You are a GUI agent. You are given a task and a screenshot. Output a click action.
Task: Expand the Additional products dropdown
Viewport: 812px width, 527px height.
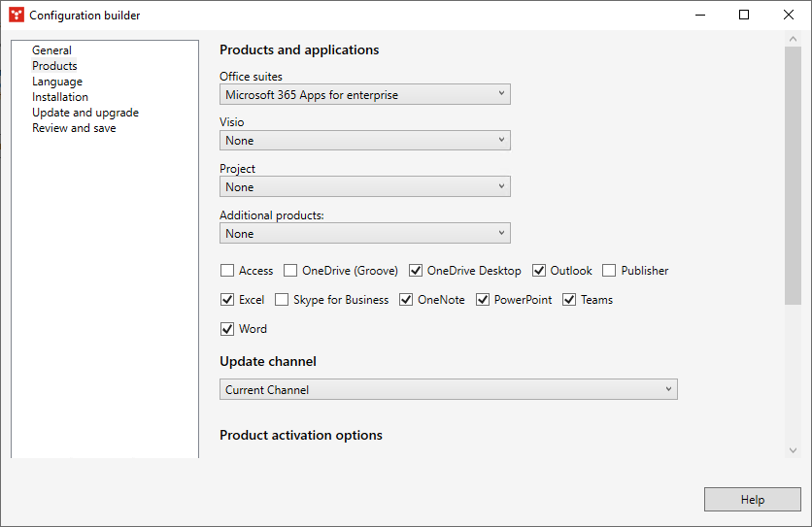coord(364,234)
